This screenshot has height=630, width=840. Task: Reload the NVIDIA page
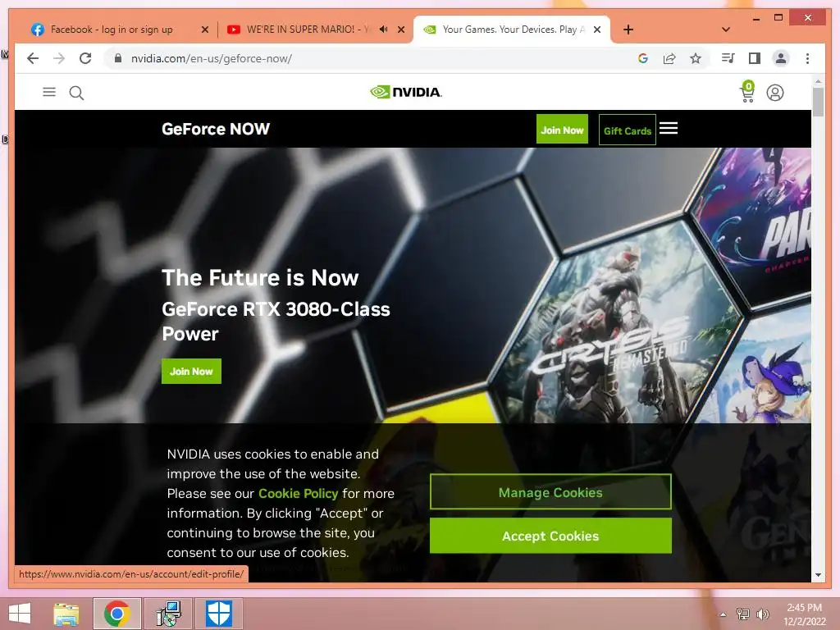[85, 58]
